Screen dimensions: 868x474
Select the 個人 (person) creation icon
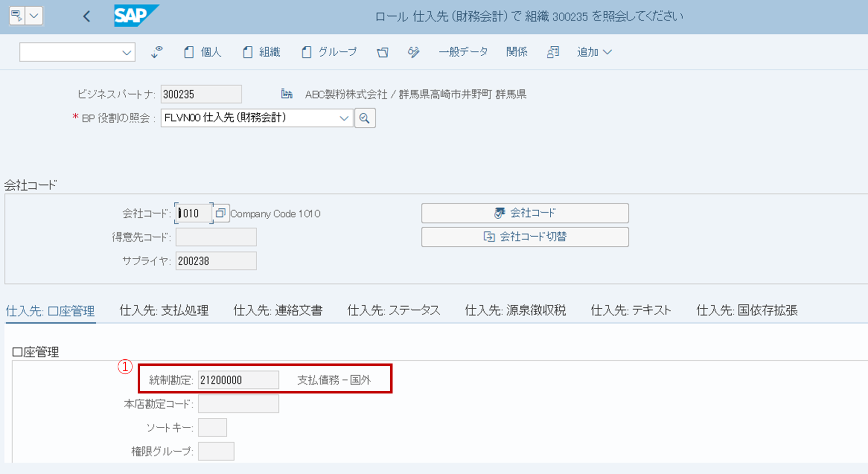[190, 52]
